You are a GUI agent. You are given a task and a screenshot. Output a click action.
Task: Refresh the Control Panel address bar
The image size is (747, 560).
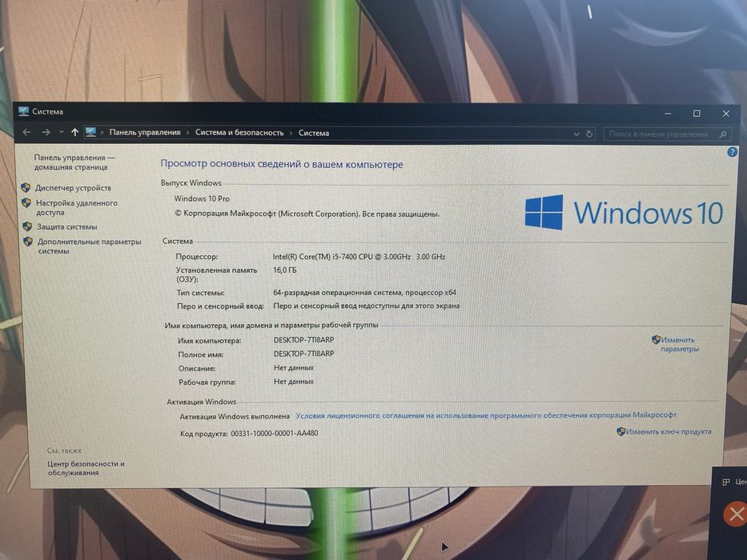click(x=589, y=134)
